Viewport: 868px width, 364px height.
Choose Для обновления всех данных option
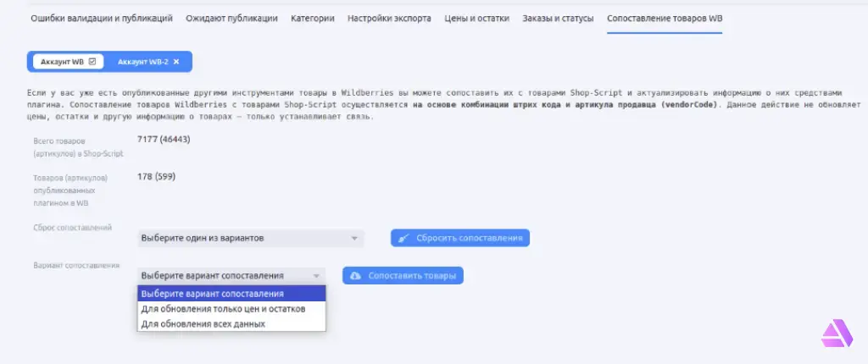(x=231, y=323)
